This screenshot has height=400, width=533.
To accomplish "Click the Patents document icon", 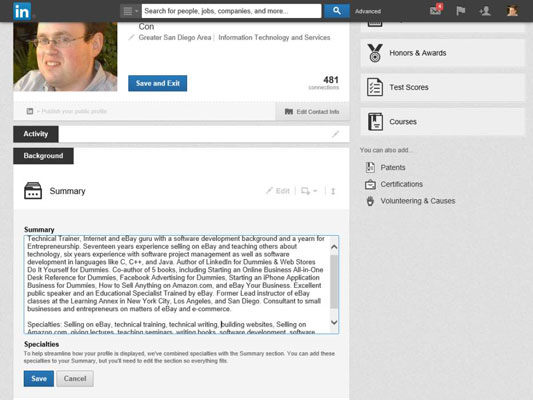I will click(370, 167).
